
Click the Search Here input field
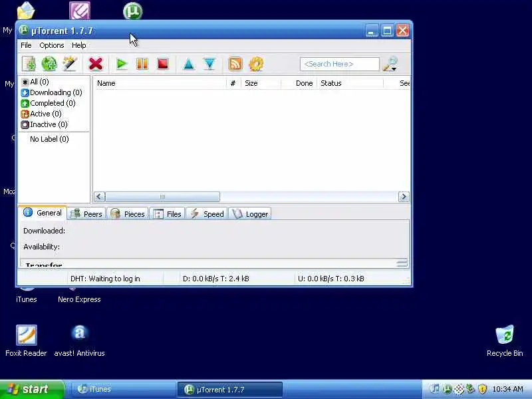339,64
